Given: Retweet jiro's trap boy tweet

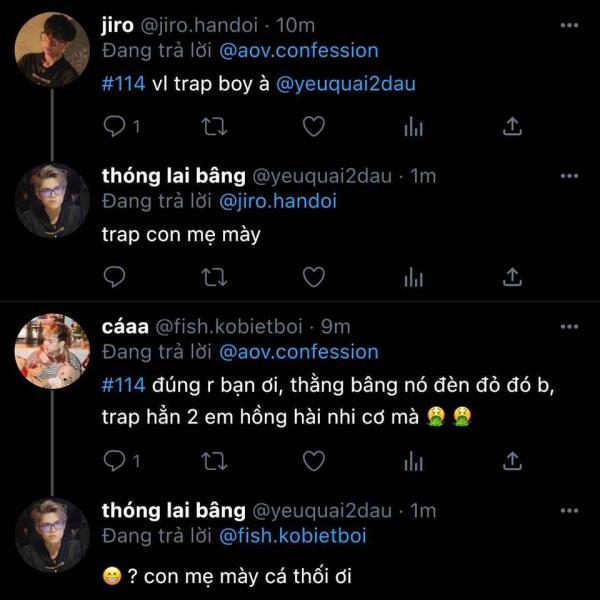Looking at the screenshot, I should pos(213,126).
